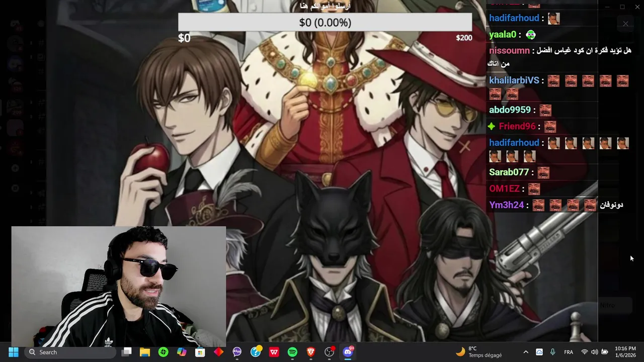Open Brave browser from the taskbar
Viewport: 644px width, 362px height.
click(311, 352)
